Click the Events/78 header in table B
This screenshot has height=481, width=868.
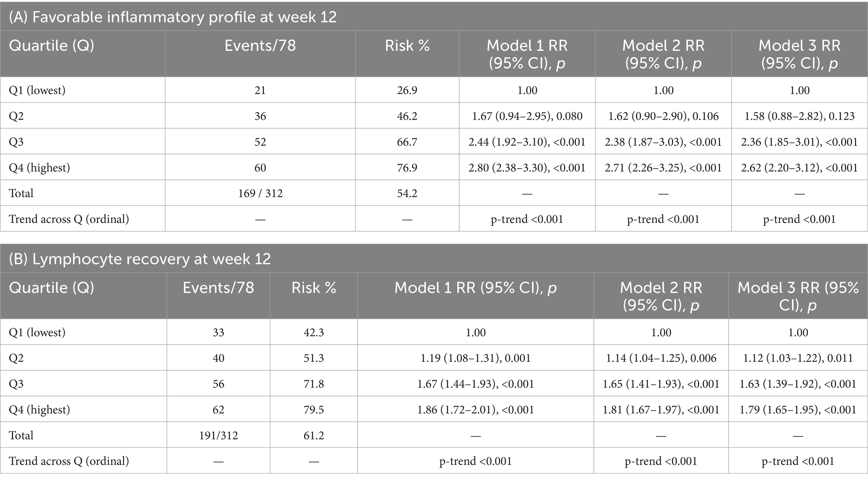pos(218,288)
